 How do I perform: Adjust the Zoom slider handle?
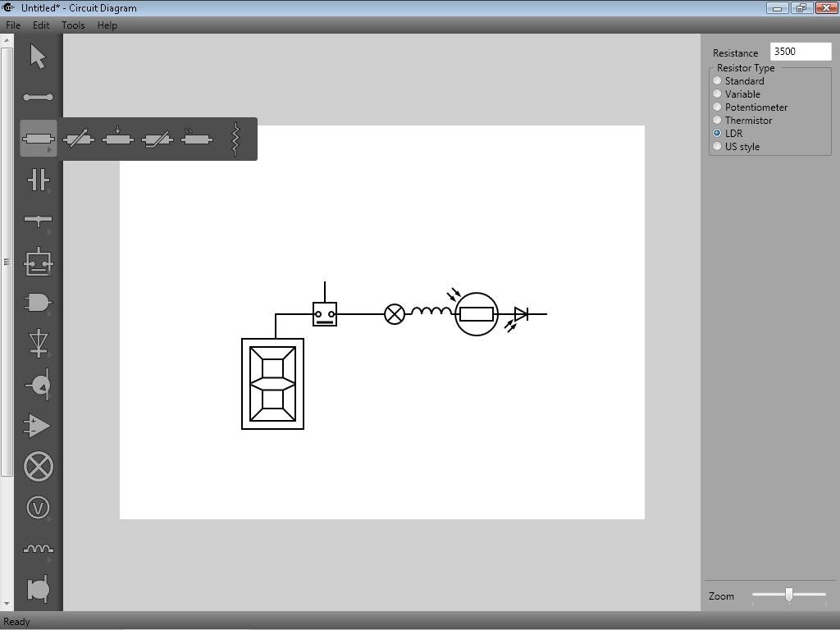[x=789, y=594]
